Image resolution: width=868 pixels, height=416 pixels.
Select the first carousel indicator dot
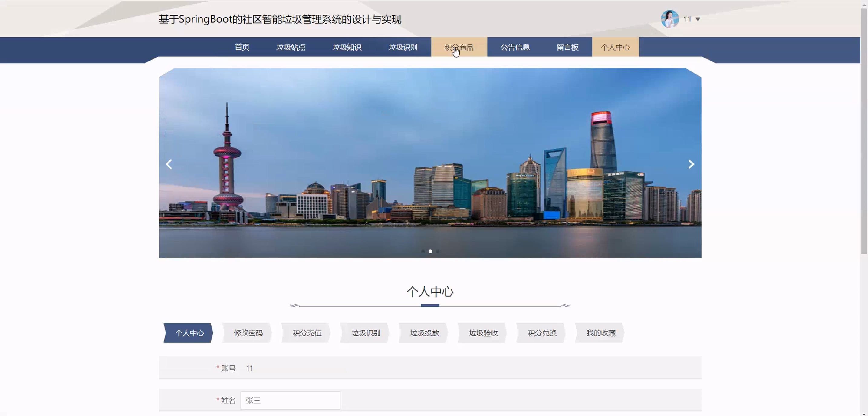click(x=423, y=252)
